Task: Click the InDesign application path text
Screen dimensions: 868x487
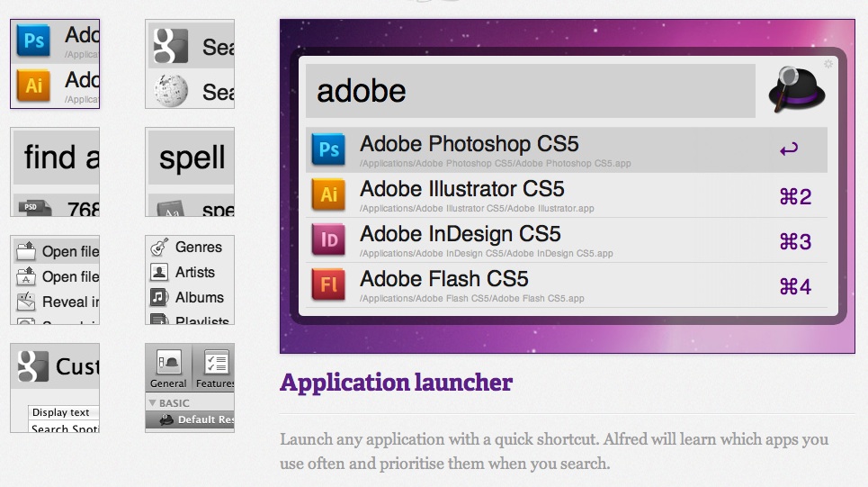Action: pyautogui.click(x=487, y=253)
